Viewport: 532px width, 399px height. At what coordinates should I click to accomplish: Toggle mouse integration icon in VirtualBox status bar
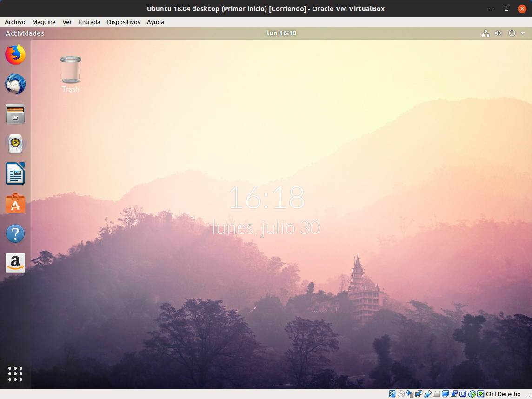471,393
